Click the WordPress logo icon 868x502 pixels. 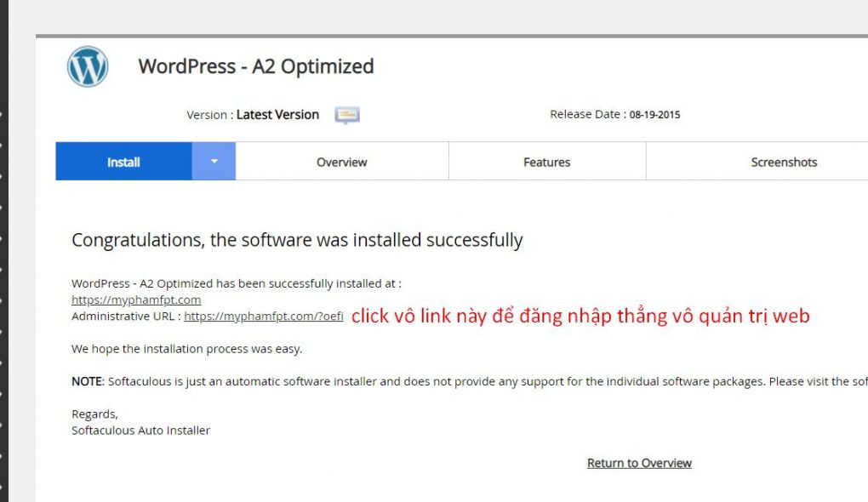pyautogui.click(x=88, y=66)
